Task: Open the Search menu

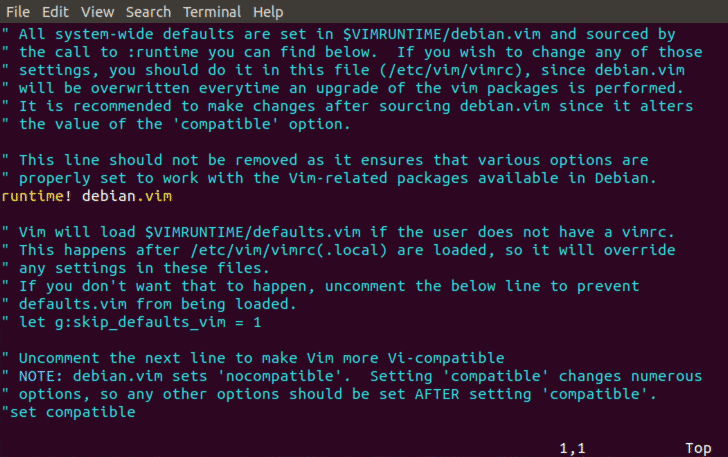Action: click(148, 12)
